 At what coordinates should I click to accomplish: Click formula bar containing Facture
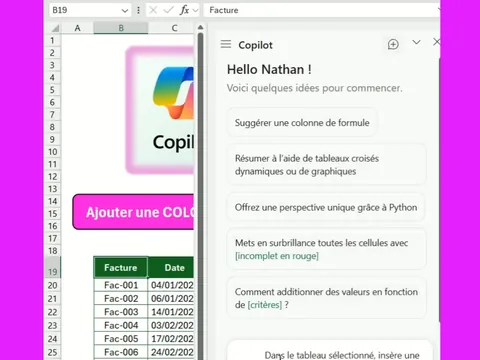coord(322,10)
